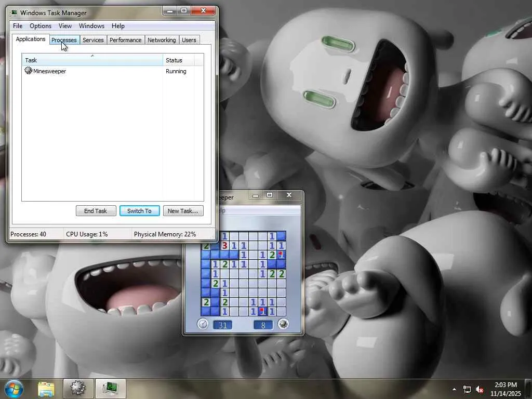Click the network tray icon
Screen dimensions: 532x399
[x=467, y=390]
